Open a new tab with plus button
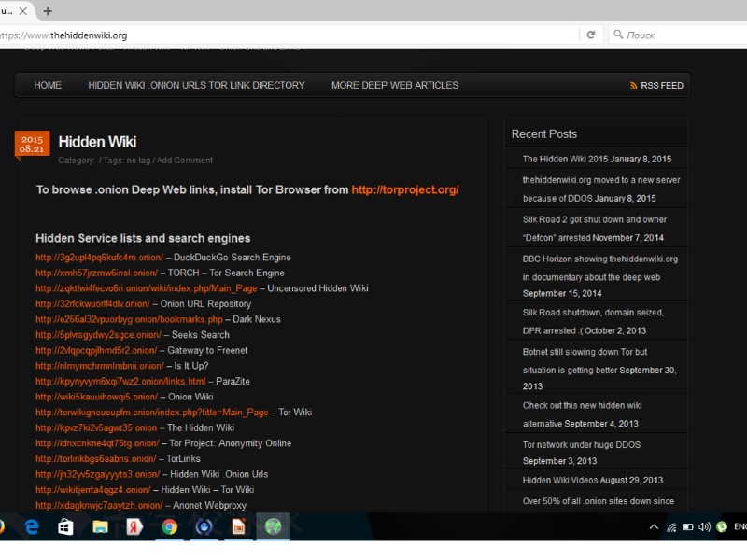Screen dimensions: 747x560 coord(48,11)
